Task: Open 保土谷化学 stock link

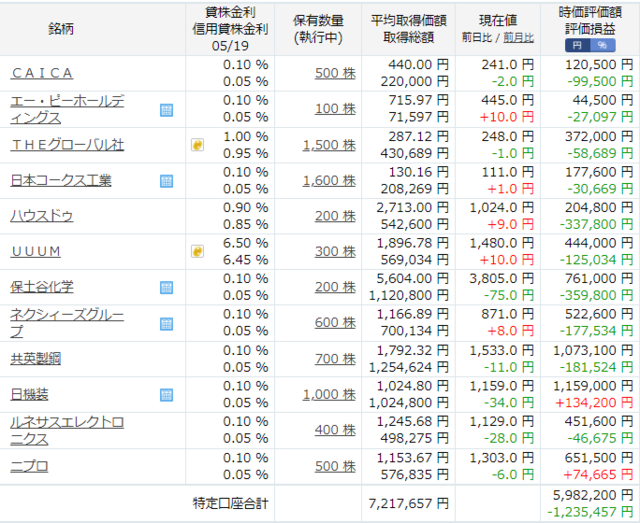Action: point(42,287)
